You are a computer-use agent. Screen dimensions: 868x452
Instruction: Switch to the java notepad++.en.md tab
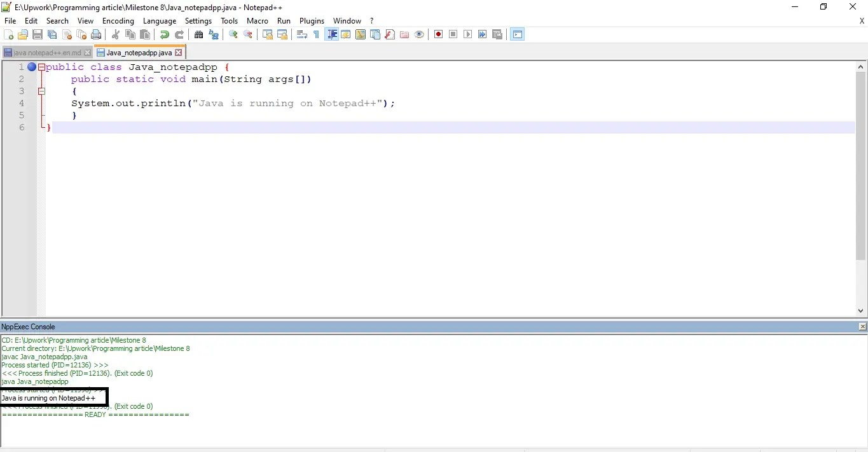click(x=45, y=52)
